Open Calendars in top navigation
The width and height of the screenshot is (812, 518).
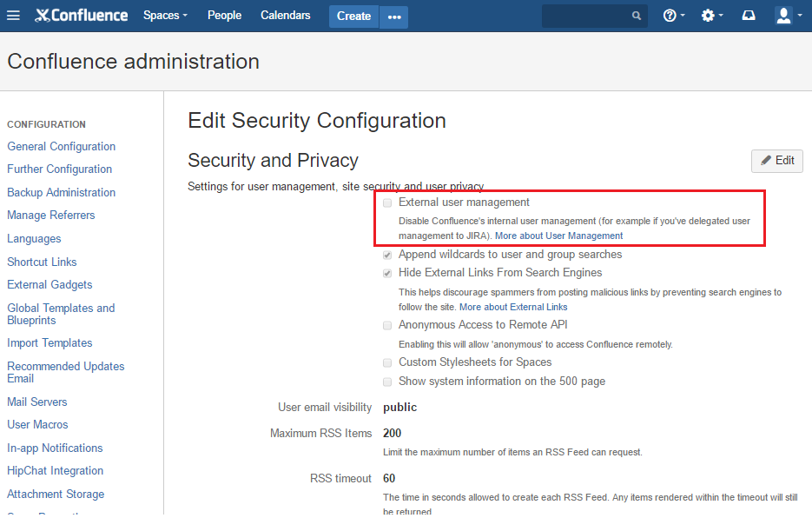point(286,16)
